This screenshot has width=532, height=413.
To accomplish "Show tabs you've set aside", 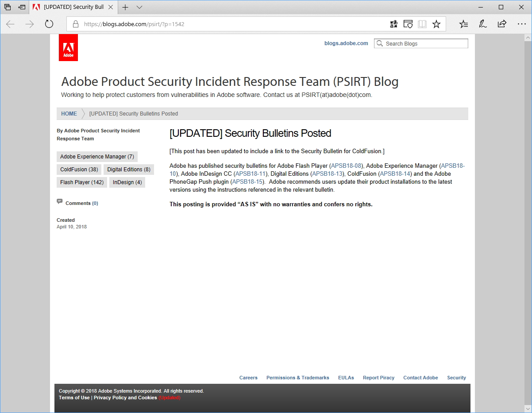I will tap(8, 7).
